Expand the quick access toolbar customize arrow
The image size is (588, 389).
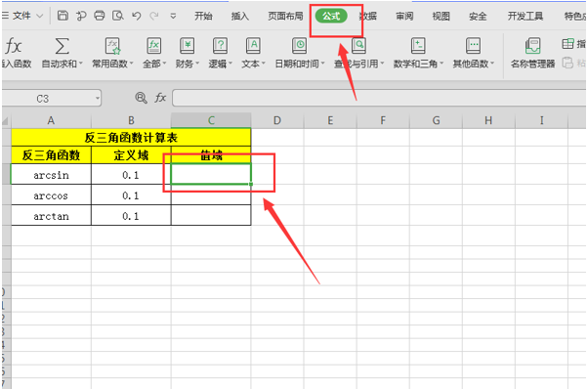tap(173, 17)
